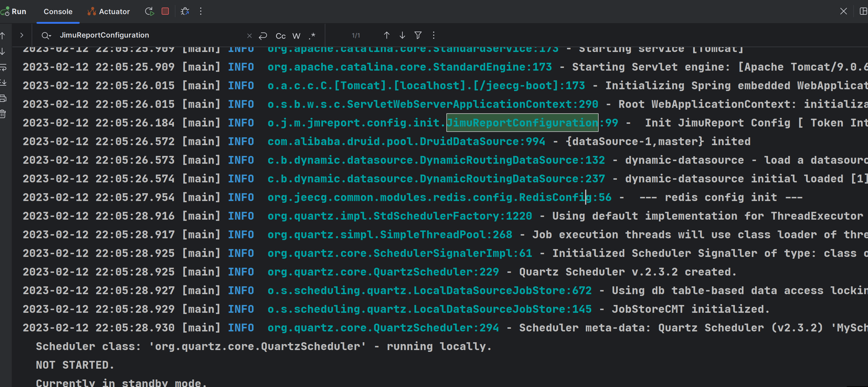This screenshot has height=387, width=868.
Task: Enable regex search mode
Action: coord(312,36)
